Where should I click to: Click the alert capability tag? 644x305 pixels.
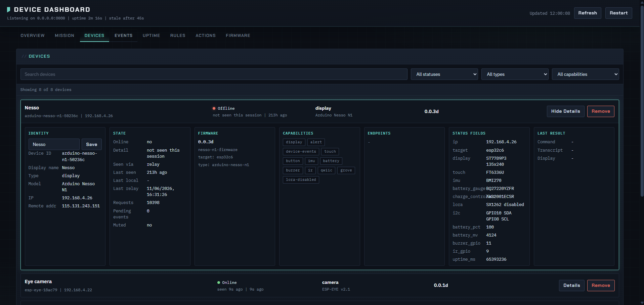316,142
